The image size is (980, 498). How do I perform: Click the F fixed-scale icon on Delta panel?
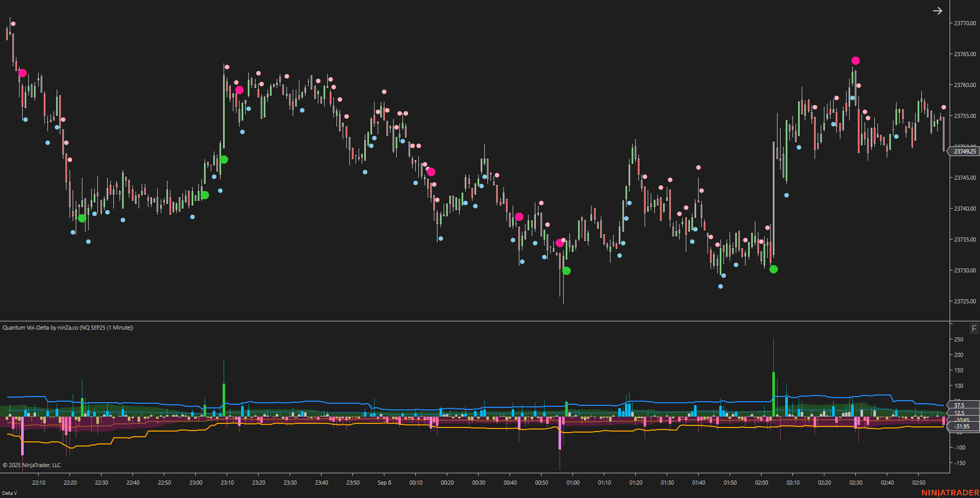pos(973,328)
